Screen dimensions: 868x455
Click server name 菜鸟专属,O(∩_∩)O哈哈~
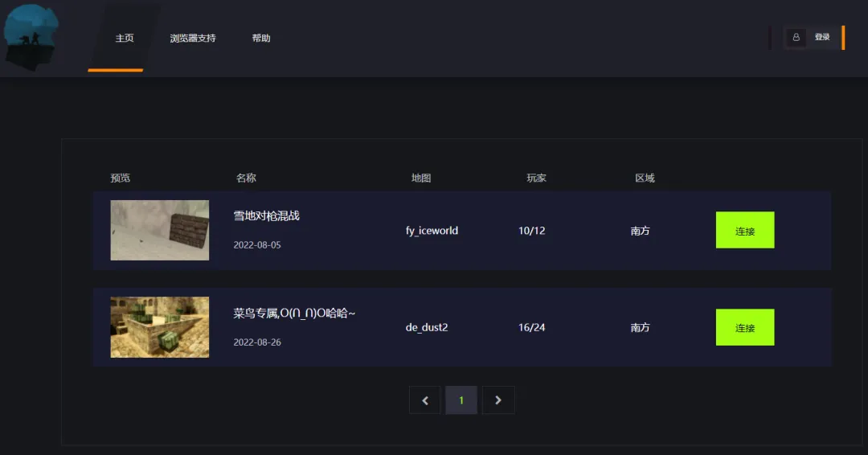pos(294,313)
